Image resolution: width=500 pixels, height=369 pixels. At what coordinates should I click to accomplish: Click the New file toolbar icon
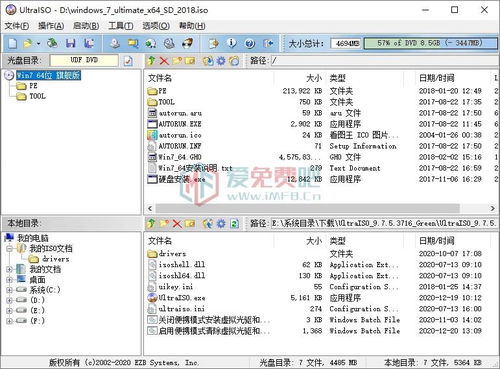click(13, 43)
